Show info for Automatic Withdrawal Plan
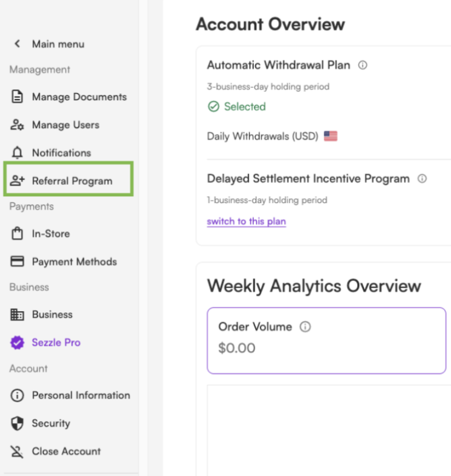 (363, 65)
